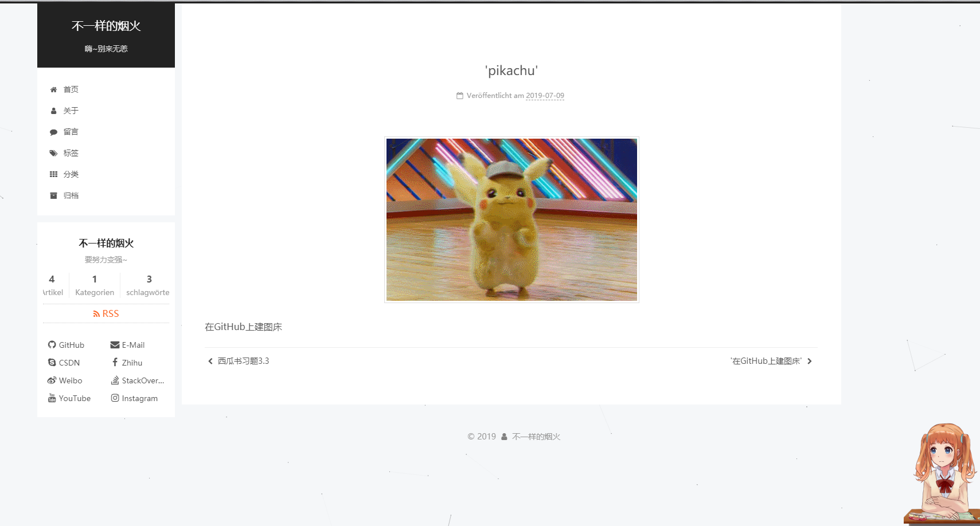
Task: Select the 标签 tag icon
Action: tap(53, 153)
